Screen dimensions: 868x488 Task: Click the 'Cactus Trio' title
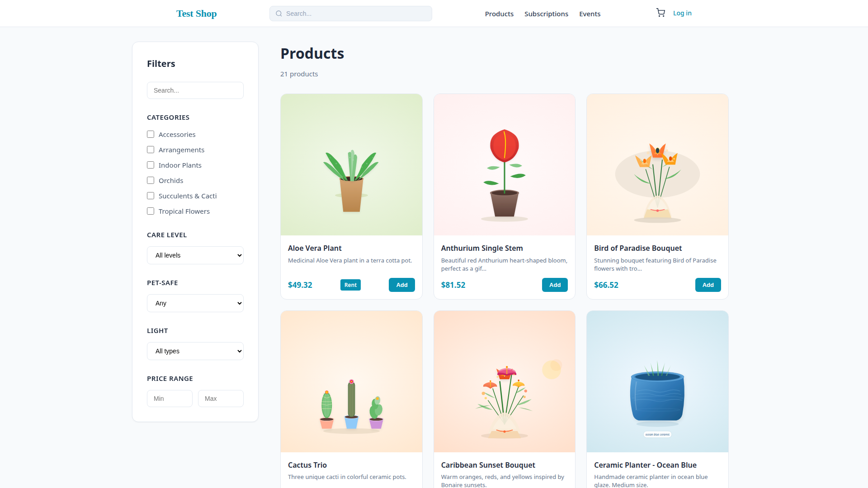tap(307, 465)
